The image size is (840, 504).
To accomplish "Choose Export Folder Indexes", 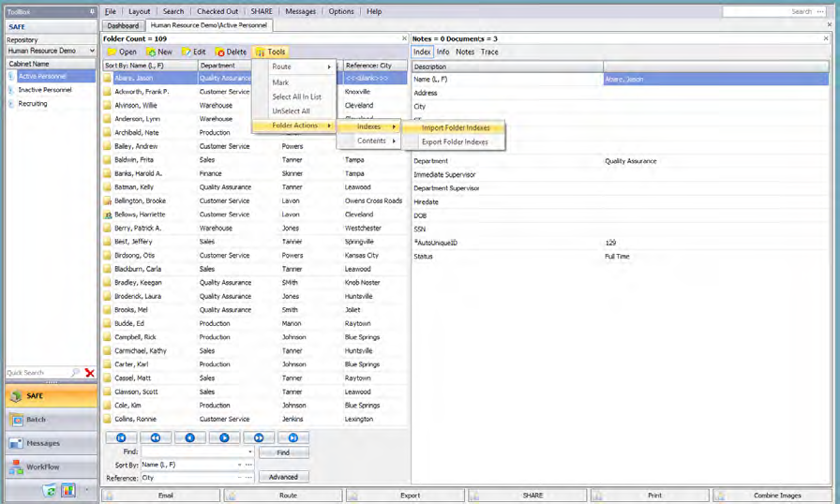I will pyautogui.click(x=455, y=142).
